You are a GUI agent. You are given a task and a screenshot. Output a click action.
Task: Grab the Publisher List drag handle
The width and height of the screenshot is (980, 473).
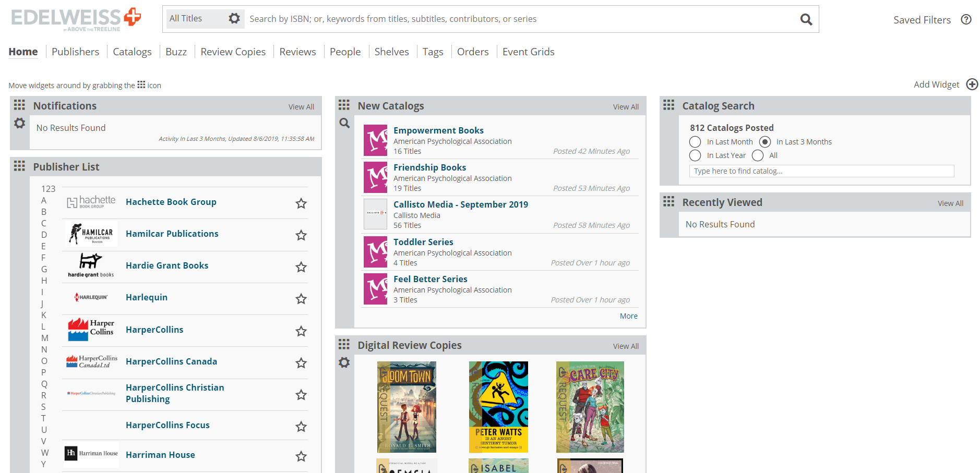tap(19, 166)
